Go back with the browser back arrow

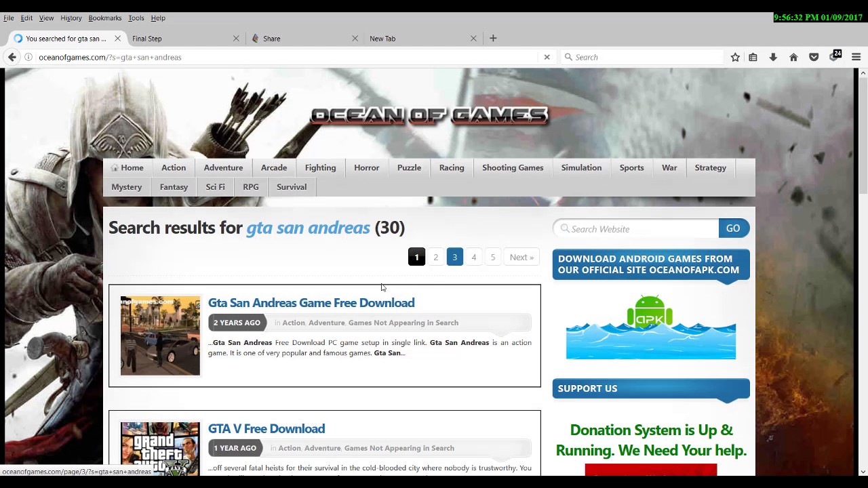tap(12, 58)
